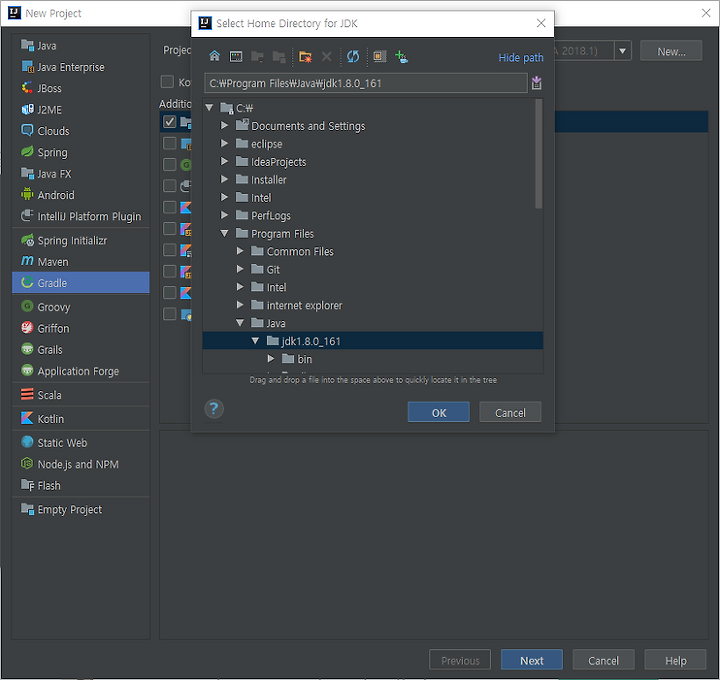The height and width of the screenshot is (680, 720).
Task: Click the Hide path link
Action: (521, 57)
